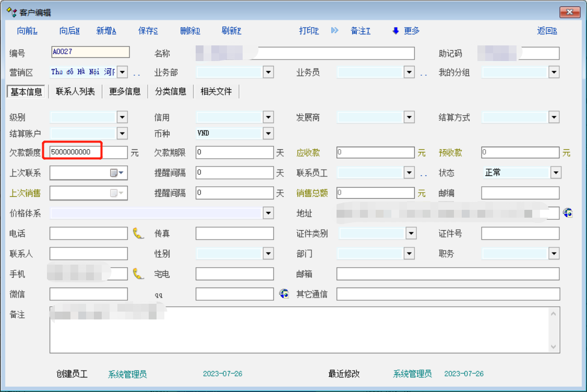Switch to the 联系人列表 tab
587x392 pixels.
(75, 91)
